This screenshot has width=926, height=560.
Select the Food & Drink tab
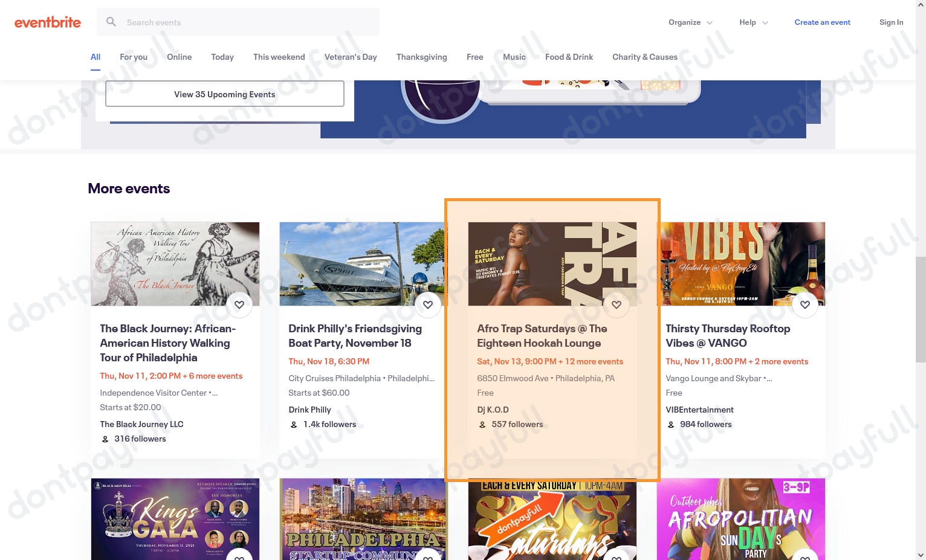tap(569, 57)
